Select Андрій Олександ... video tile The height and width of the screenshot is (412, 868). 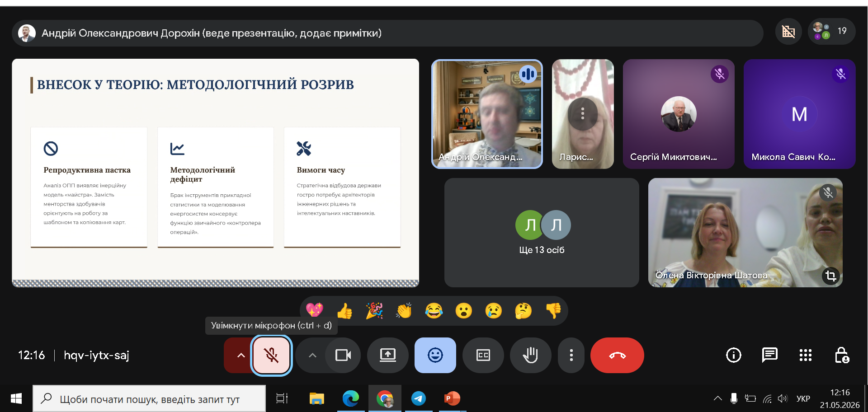point(487,114)
